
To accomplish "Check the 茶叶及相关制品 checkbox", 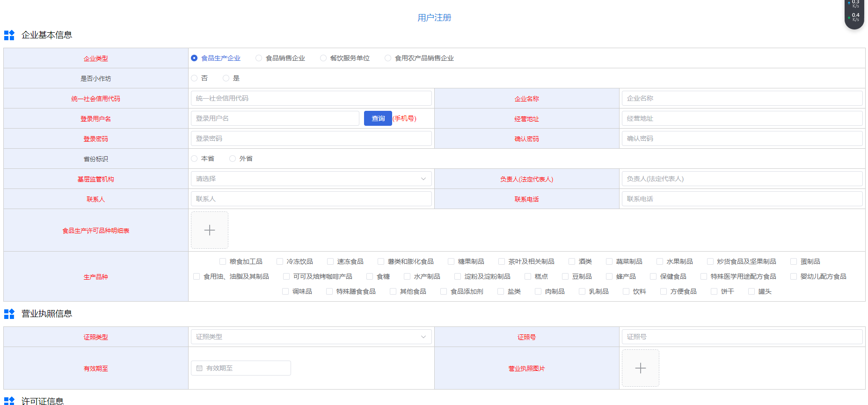I will tap(502, 261).
